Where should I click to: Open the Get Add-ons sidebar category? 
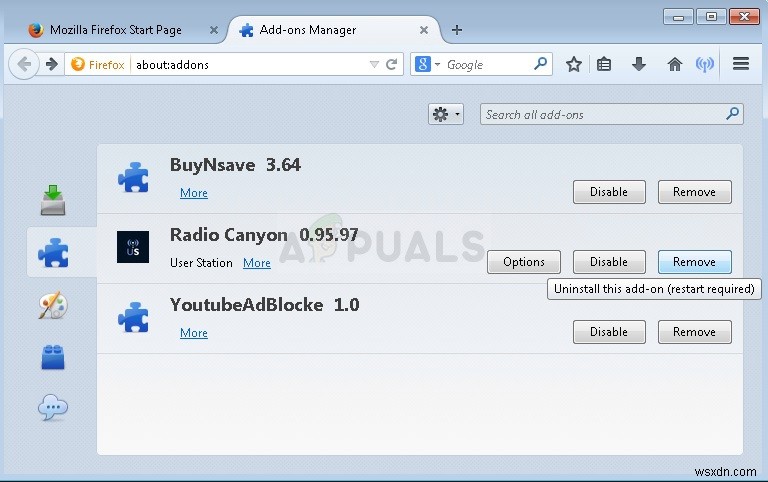[53, 200]
